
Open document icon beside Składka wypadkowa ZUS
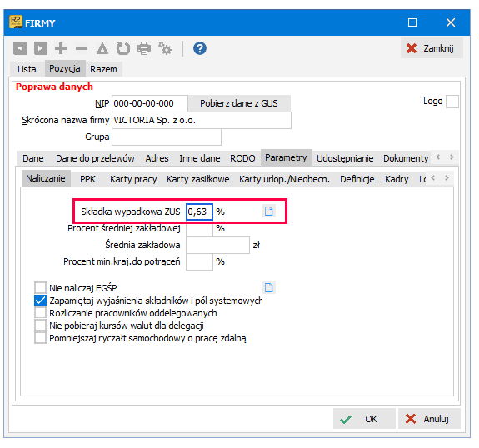pos(269,211)
